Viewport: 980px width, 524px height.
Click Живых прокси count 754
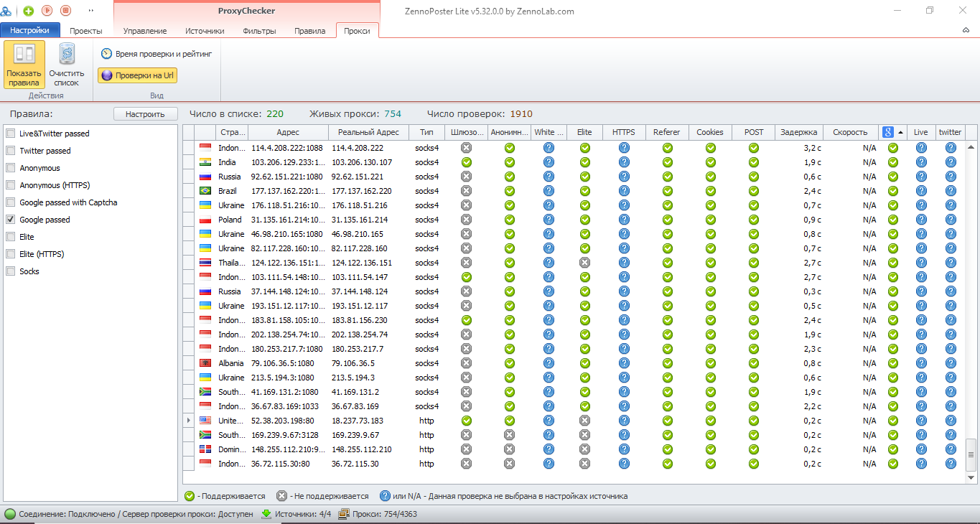click(393, 113)
